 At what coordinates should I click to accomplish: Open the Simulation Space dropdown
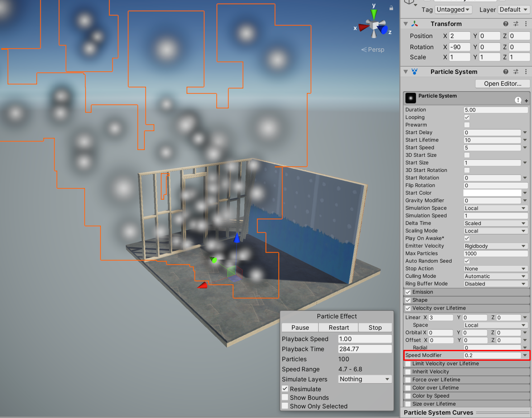(x=495, y=208)
